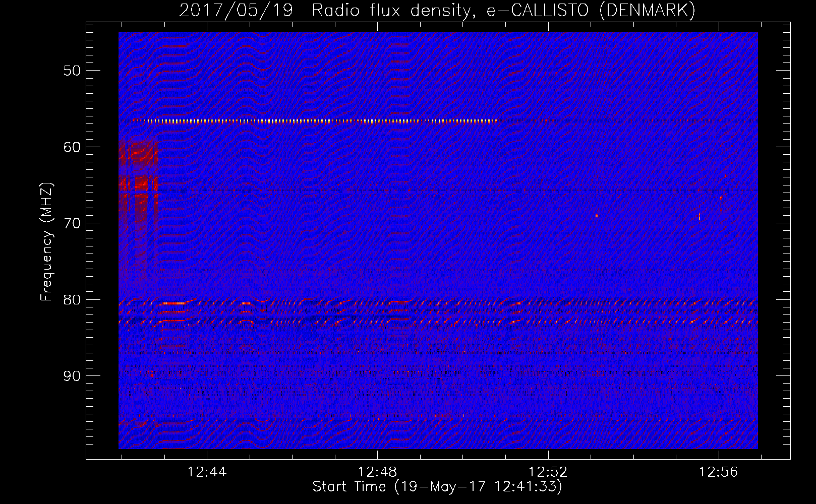Click the 60 MHz frequency label
Image resolution: width=816 pixels, height=504 pixels.
pos(72,147)
